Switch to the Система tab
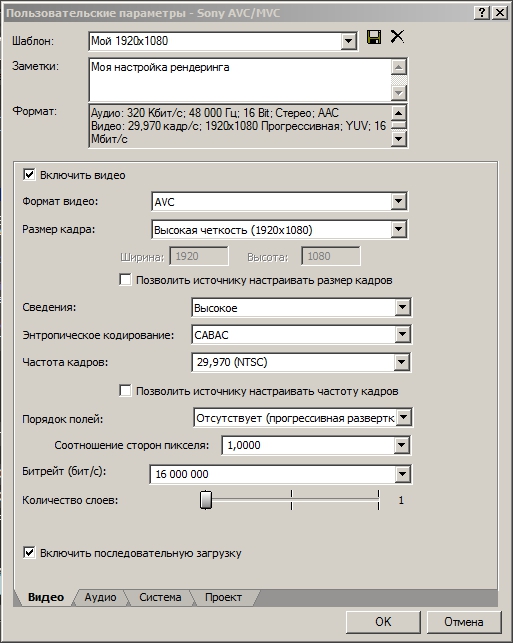The image size is (513, 643). (x=160, y=597)
